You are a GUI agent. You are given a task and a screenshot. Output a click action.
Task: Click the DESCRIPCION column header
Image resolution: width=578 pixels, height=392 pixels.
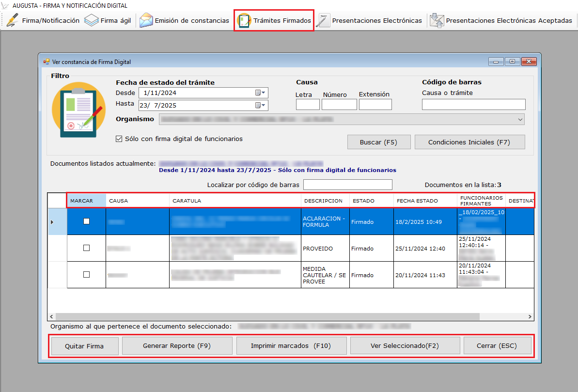[323, 201]
